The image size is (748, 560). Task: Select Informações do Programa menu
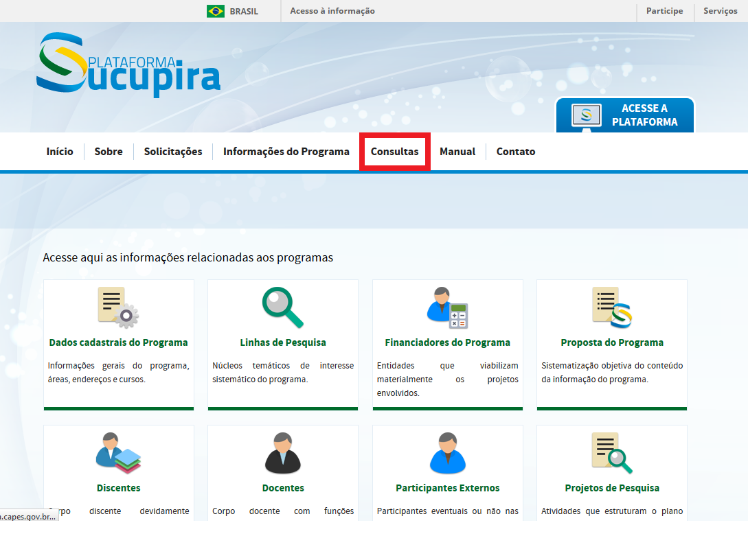pos(286,152)
